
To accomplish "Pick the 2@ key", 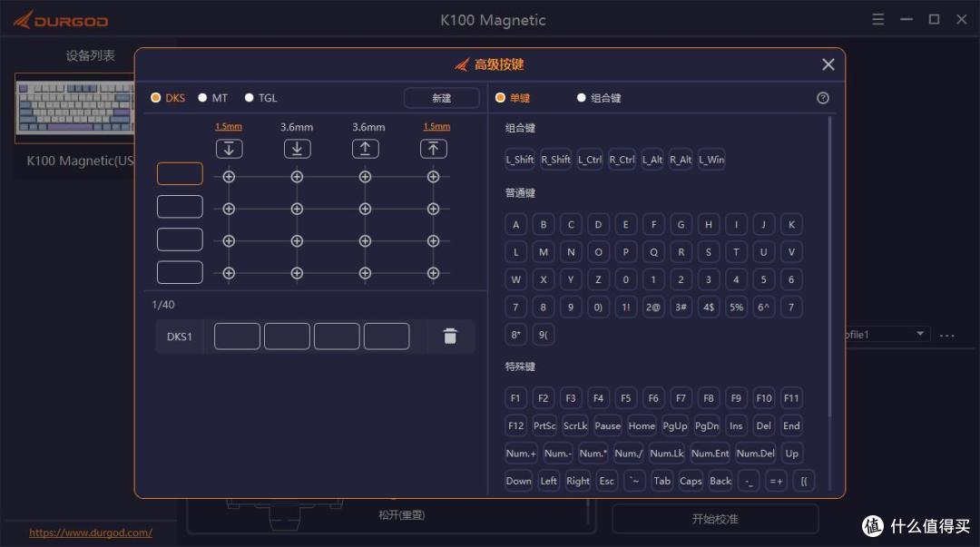I will coord(653,307).
